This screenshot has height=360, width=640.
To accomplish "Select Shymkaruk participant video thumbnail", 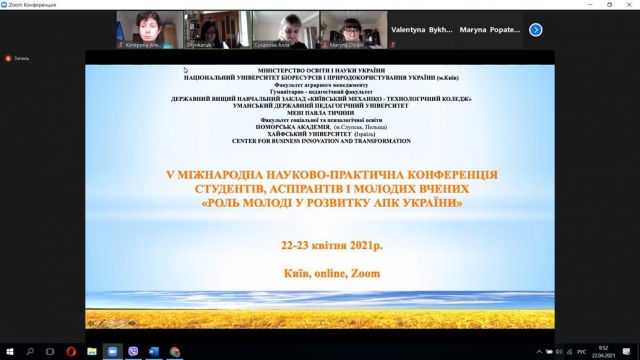I will pos(218,30).
